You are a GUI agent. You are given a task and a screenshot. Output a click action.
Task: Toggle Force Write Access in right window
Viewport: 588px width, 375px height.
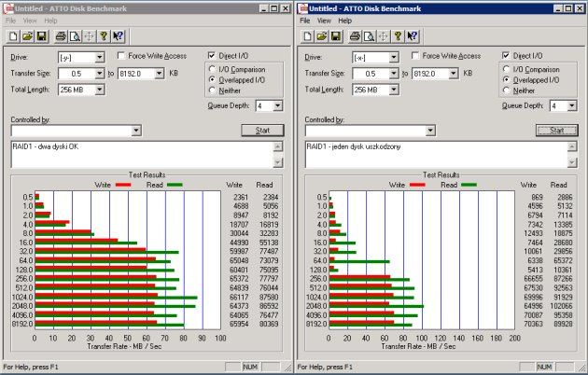tap(415, 56)
